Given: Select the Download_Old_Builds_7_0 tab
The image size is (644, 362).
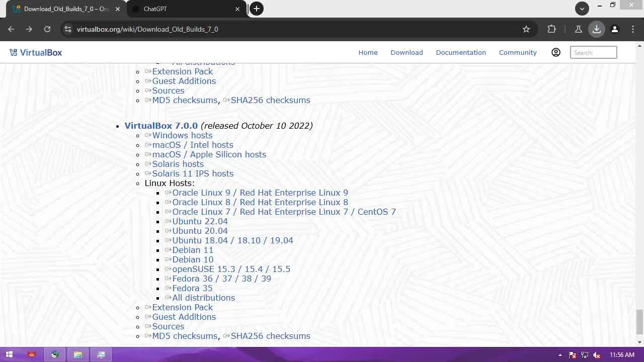Looking at the screenshot, I should (x=65, y=9).
